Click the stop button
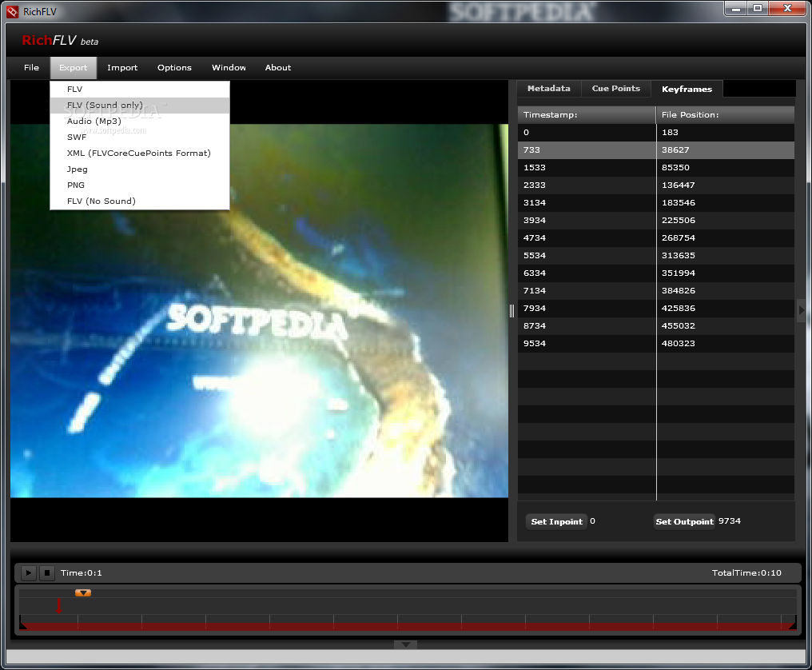The width and height of the screenshot is (812, 670). [x=47, y=572]
